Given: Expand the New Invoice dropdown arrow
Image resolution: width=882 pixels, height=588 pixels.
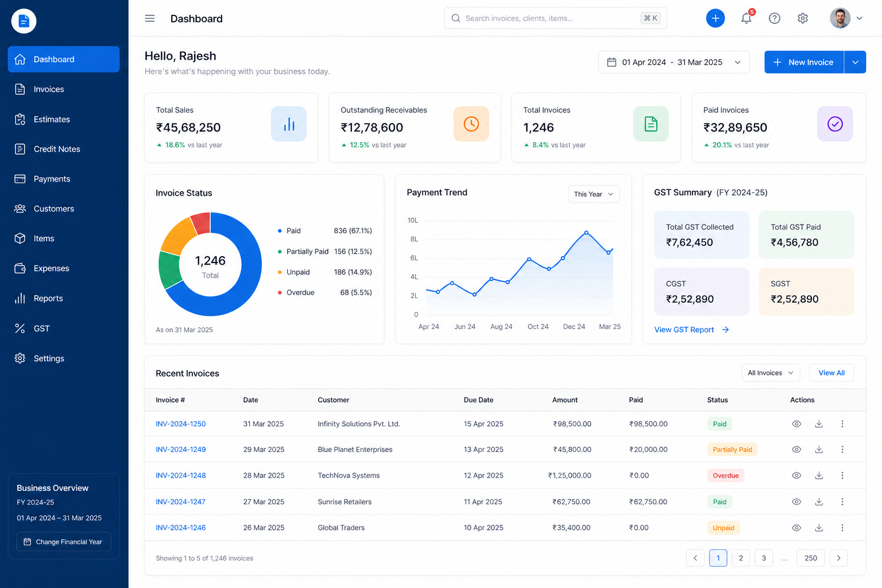Looking at the screenshot, I should 855,62.
